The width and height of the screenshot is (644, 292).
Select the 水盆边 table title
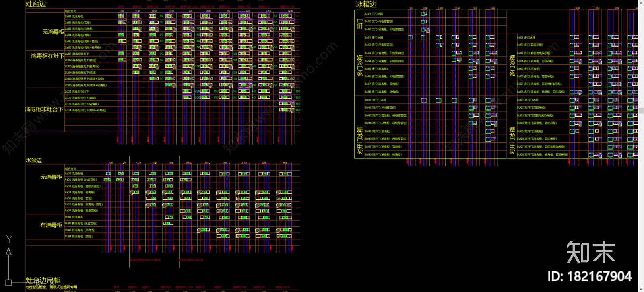pos(34,160)
